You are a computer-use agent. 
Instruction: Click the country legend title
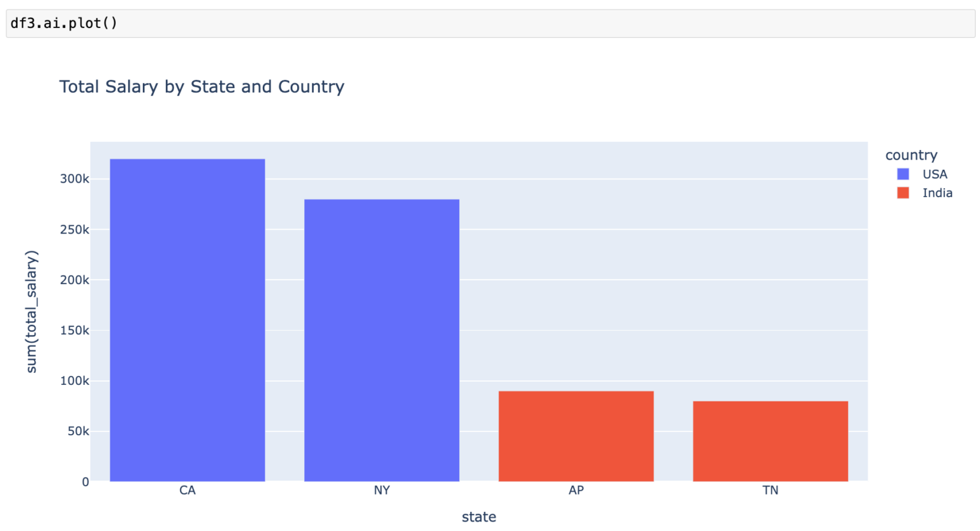tap(911, 155)
